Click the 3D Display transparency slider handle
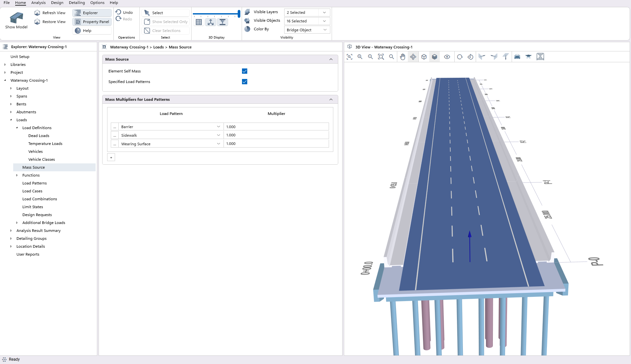Image resolution: width=631 pixels, height=364 pixels. [239, 14]
